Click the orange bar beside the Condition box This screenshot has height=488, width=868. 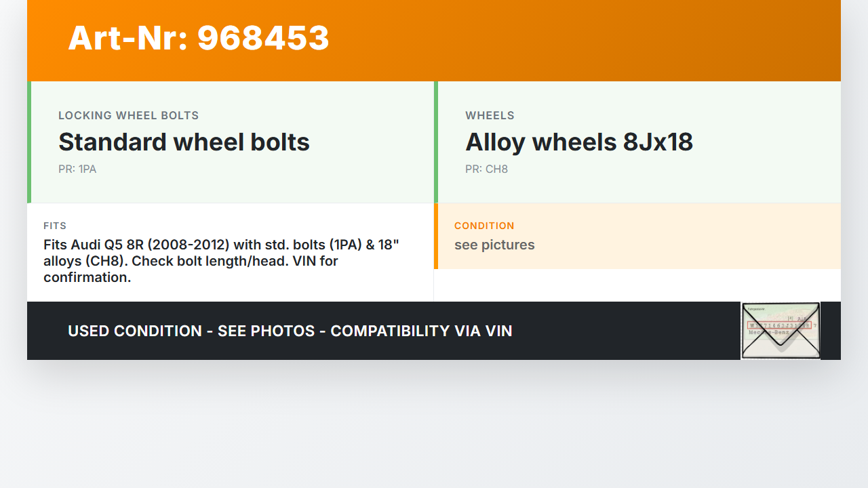pos(436,236)
